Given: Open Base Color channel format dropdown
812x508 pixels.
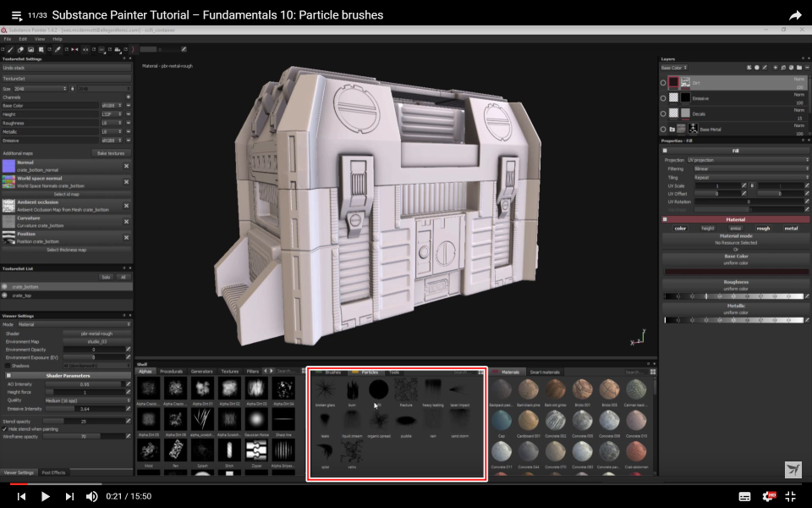Looking at the screenshot, I should 112,105.
